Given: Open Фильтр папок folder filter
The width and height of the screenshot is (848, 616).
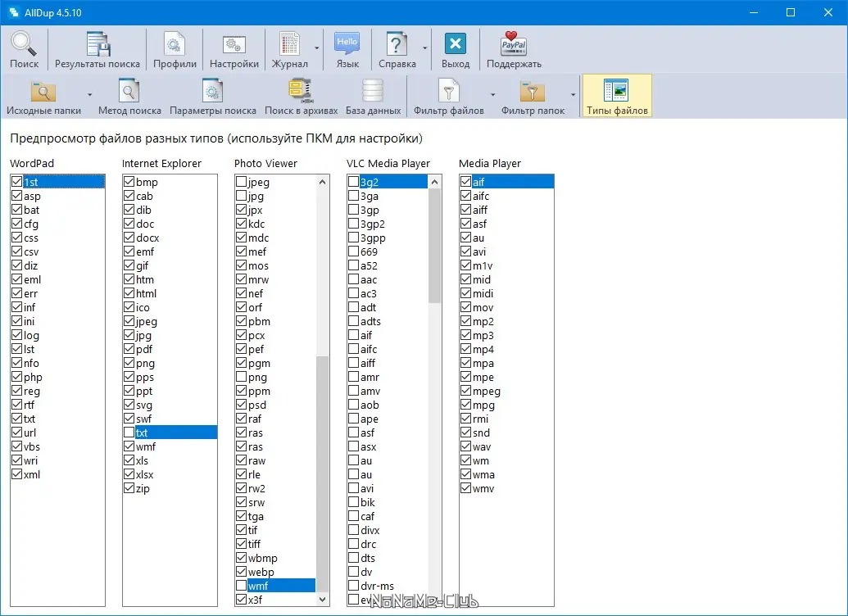Looking at the screenshot, I should click(x=533, y=97).
